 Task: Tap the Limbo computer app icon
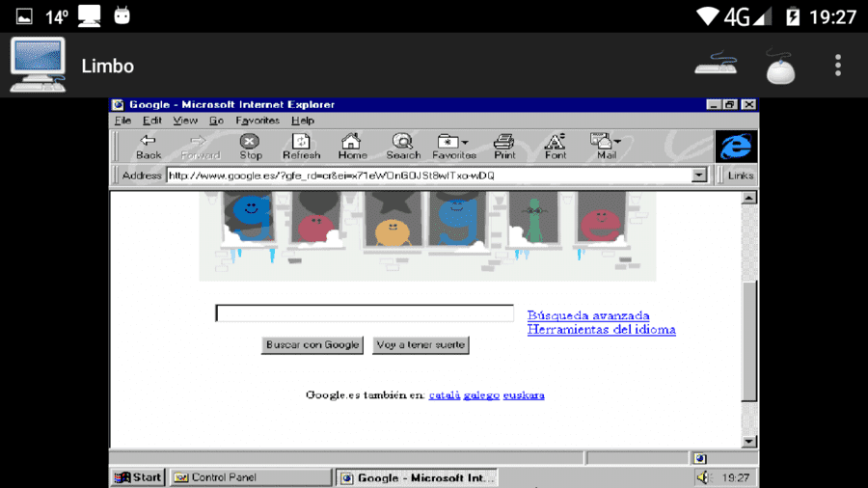pyautogui.click(x=38, y=65)
